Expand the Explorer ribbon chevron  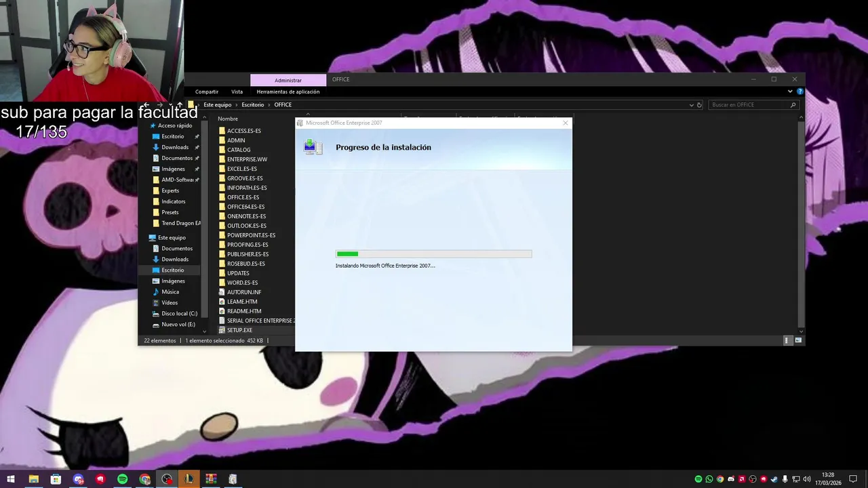(x=790, y=91)
